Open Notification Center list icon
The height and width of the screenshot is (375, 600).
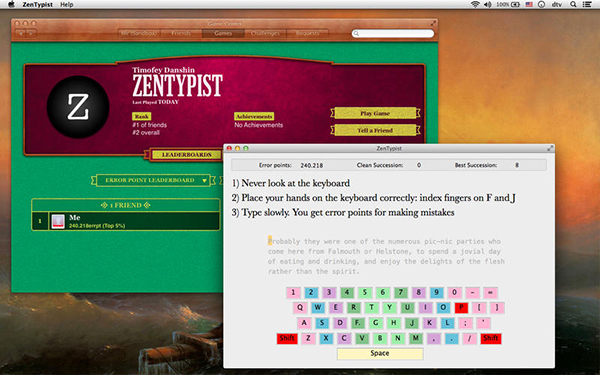coord(587,5)
